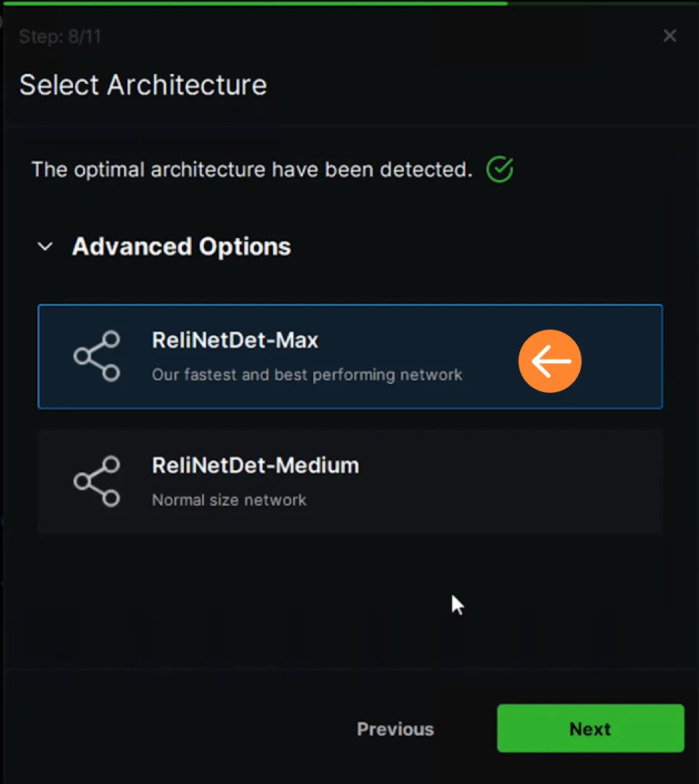Collapse the Advanced Options chevron
The height and width of the screenshot is (784, 699).
pyautogui.click(x=45, y=247)
